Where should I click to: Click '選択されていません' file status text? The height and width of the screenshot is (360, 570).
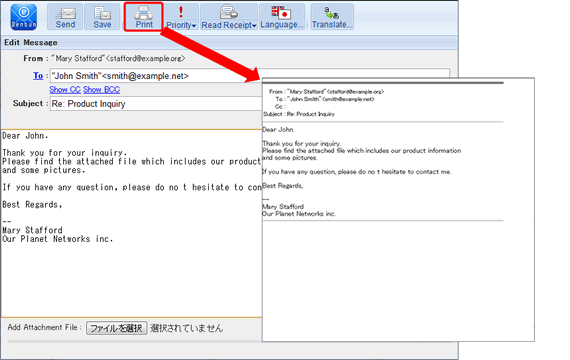click(186, 328)
